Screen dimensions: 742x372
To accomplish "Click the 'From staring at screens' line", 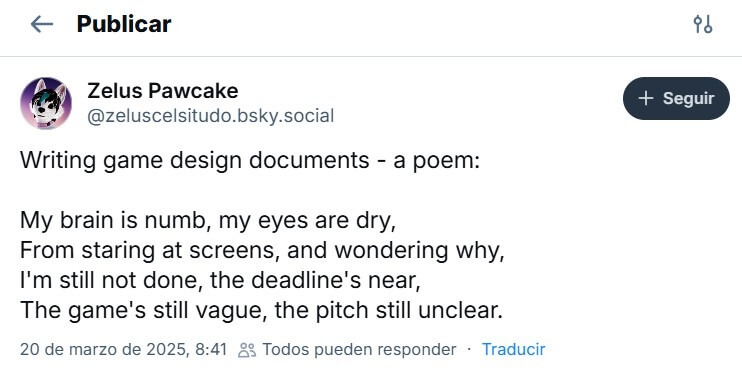I will click(262, 250).
